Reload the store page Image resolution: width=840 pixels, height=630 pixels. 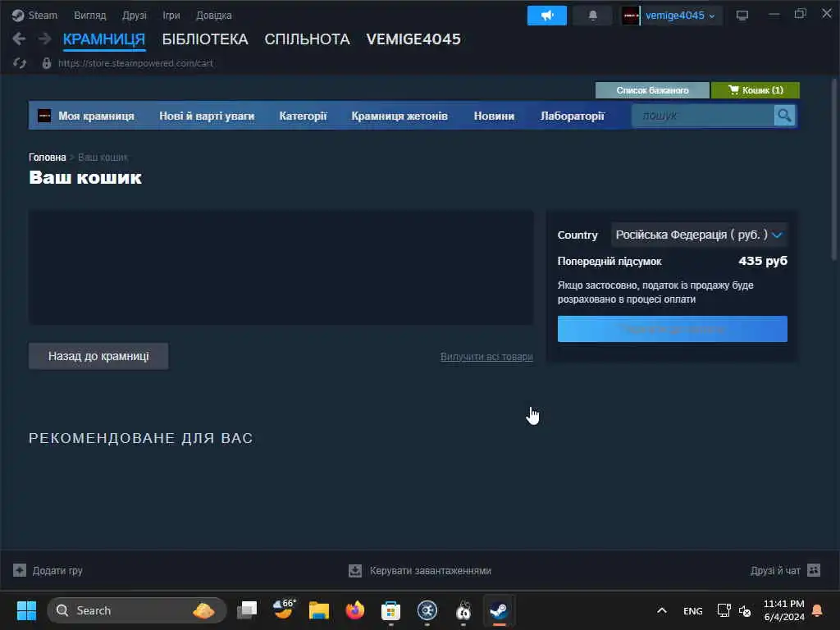pyautogui.click(x=20, y=63)
